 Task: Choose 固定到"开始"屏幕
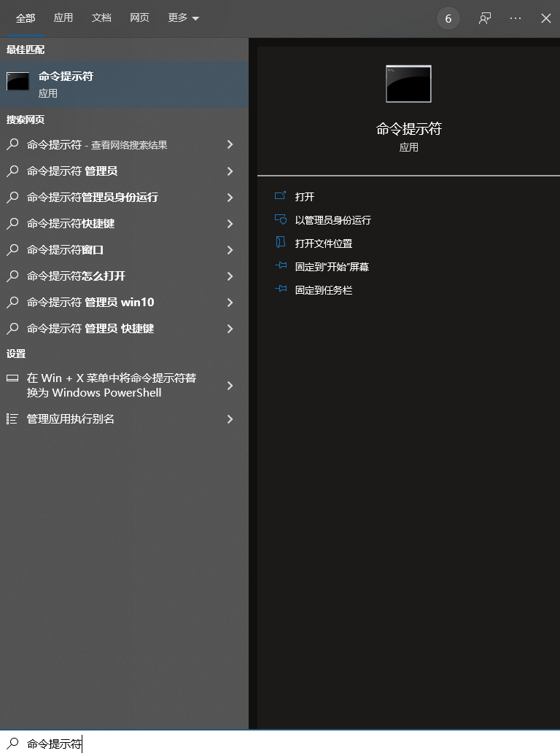pos(332,267)
